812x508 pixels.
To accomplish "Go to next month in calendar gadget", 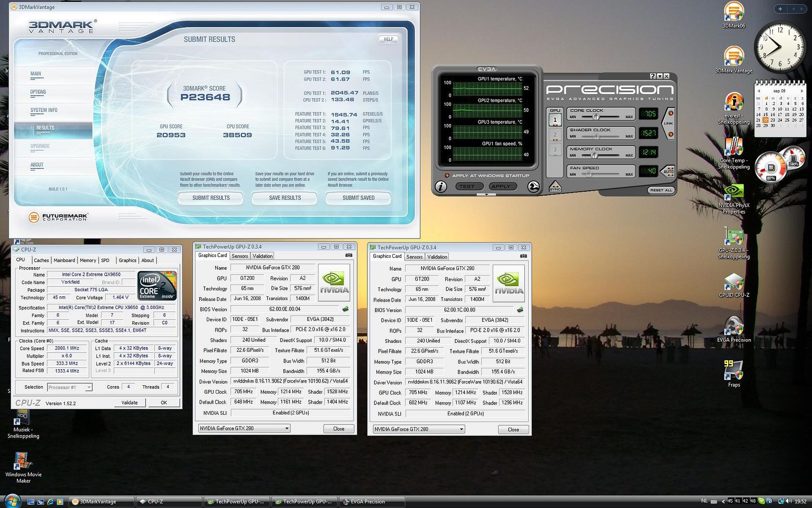I will (802, 91).
